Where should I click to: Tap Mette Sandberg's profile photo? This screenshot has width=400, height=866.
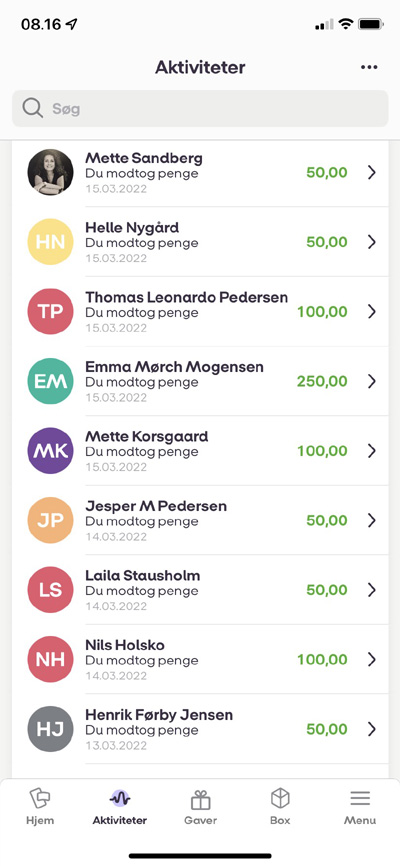coord(50,172)
